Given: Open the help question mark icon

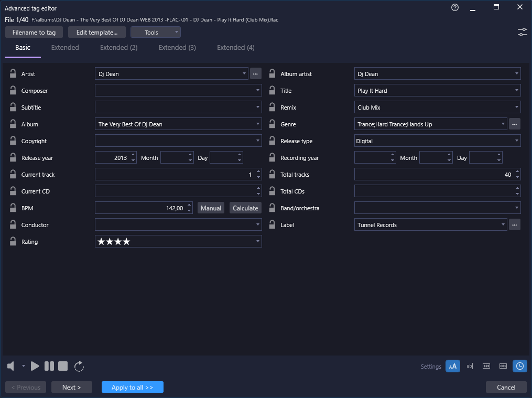Looking at the screenshot, I should [x=455, y=7].
